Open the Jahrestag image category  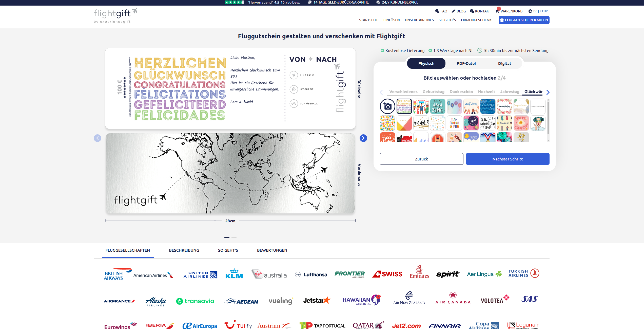[510, 92]
